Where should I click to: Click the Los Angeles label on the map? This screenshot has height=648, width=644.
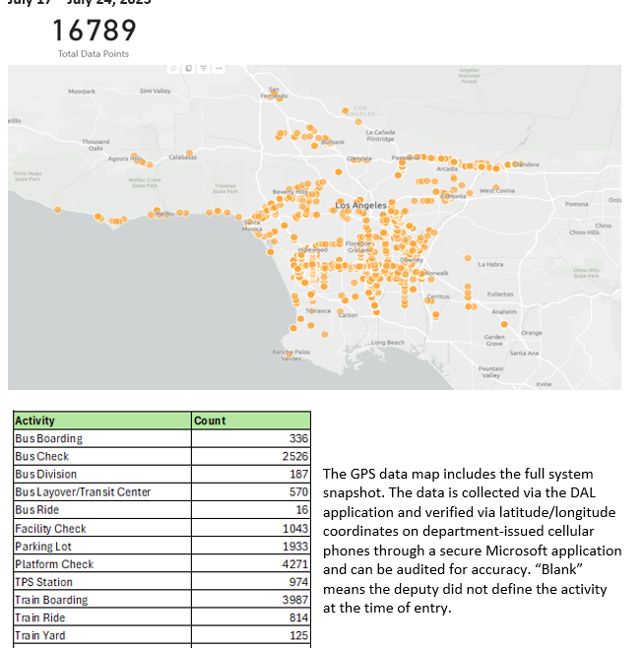pyautogui.click(x=361, y=205)
